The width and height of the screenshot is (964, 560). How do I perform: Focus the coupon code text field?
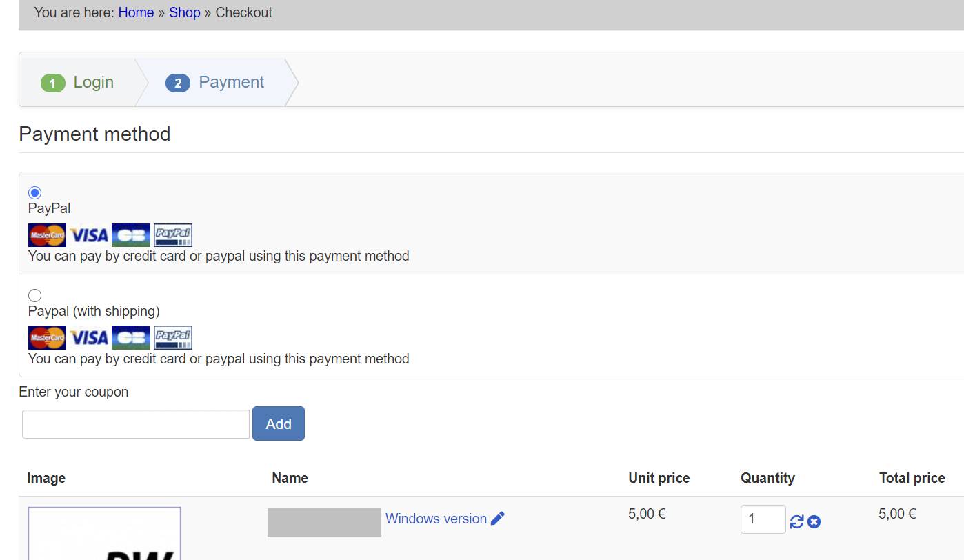click(136, 424)
